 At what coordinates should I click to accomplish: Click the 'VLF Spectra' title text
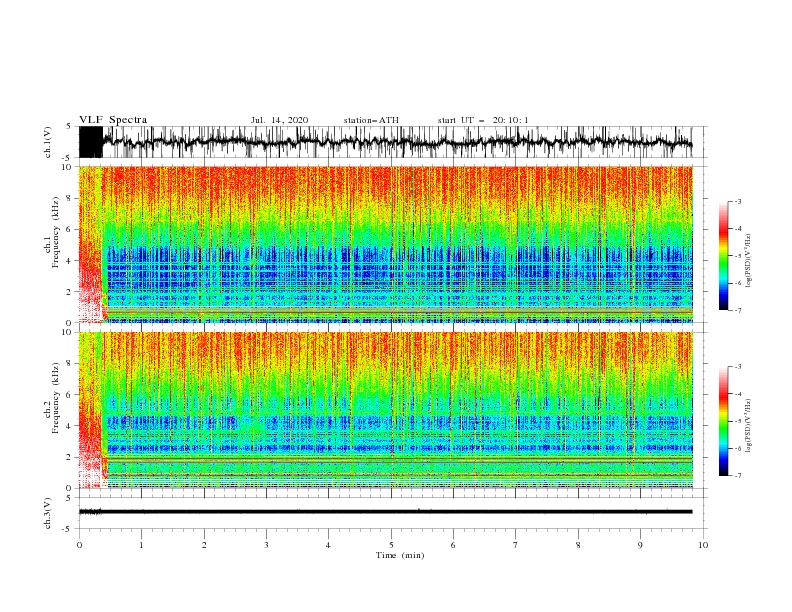point(113,120)
